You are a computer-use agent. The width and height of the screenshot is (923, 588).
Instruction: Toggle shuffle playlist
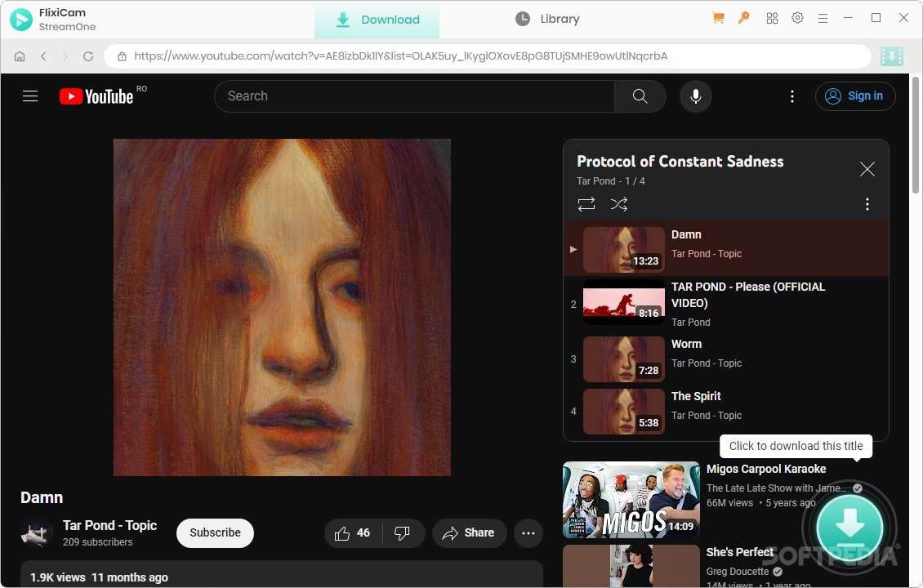pyautogui.click(x=618, y=204)
